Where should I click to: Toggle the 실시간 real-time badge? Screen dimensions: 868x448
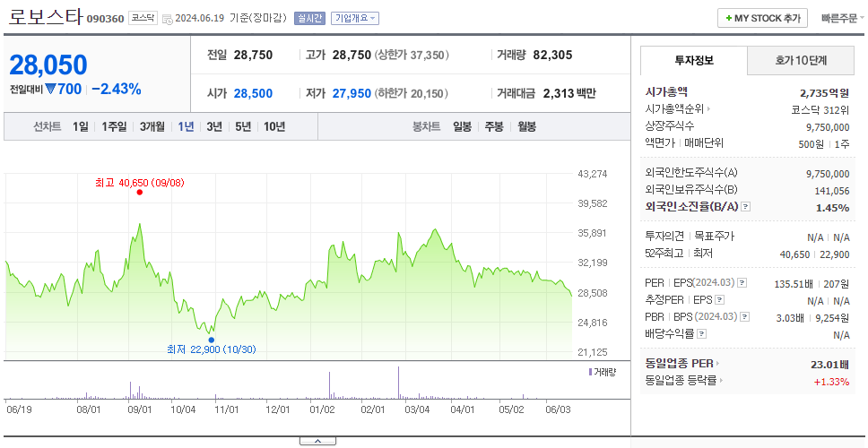tap(309, 18)
